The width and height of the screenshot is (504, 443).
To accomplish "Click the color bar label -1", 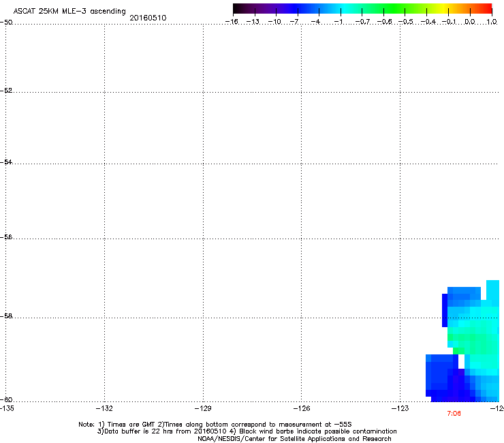I will pos(338,22).
